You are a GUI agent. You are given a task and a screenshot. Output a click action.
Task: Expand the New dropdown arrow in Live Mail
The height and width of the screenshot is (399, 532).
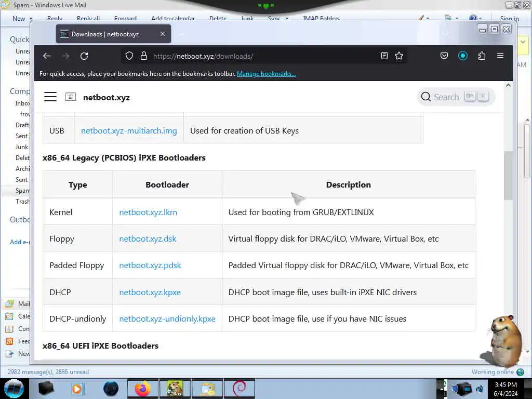pyautogui.click(x=31, y=18)
